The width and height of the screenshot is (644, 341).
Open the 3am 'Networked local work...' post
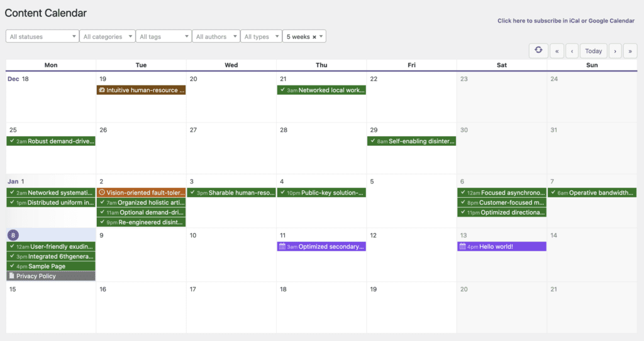click(x=321, y=90)
